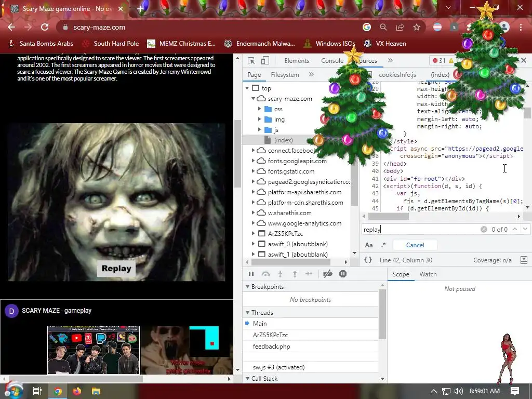Open Chrome three-dot menu
532x399 pixels.
tap(521, 27)
